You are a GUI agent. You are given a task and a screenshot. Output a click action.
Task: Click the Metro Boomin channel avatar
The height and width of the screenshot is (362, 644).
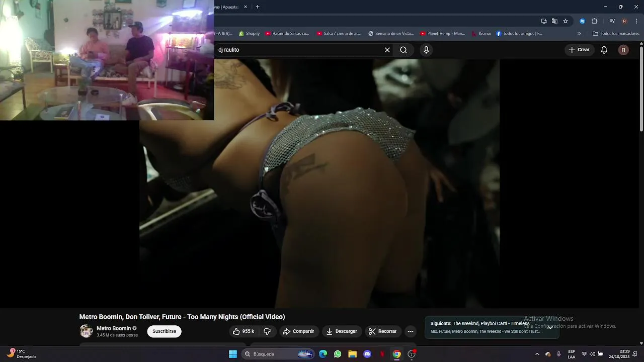87,331
